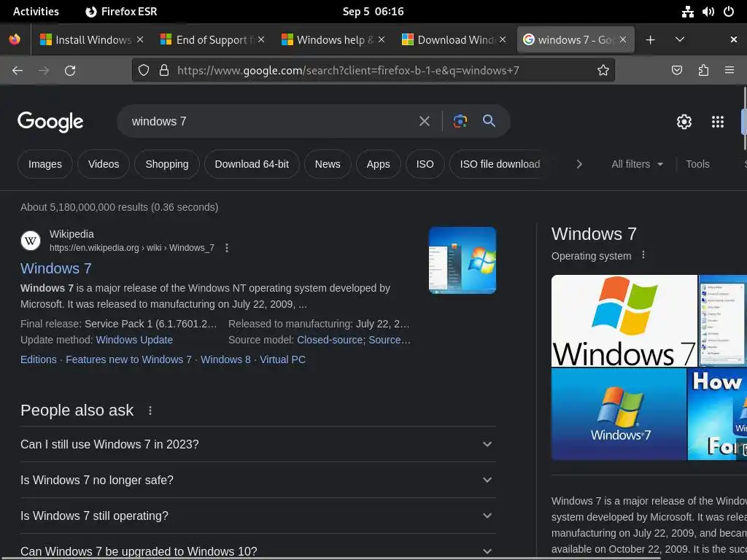Viewport: 747px width, 560px height.
Task: Open the Sep 5 06:16 clock menu
Action: coord(373,12)
